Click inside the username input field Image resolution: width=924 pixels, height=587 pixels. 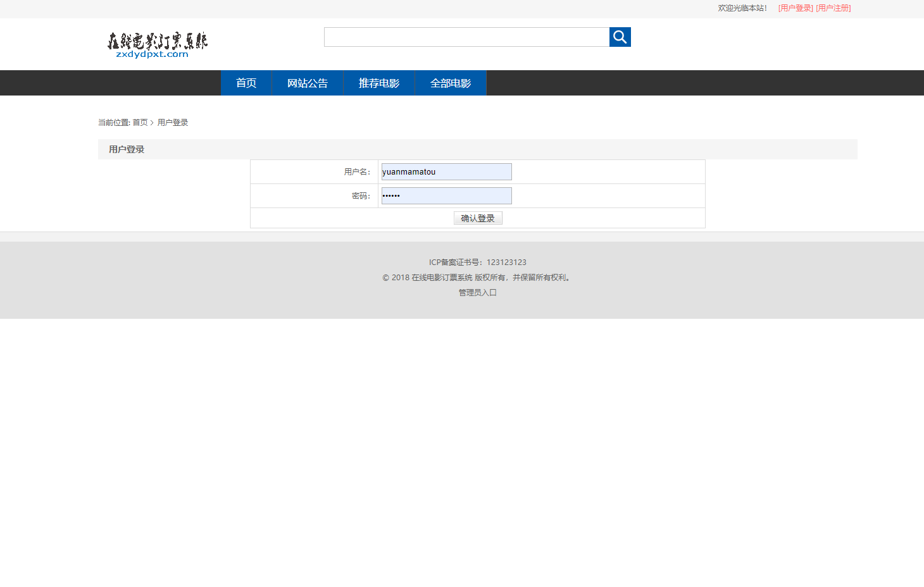pyautogui.click(x=446, y=171)
